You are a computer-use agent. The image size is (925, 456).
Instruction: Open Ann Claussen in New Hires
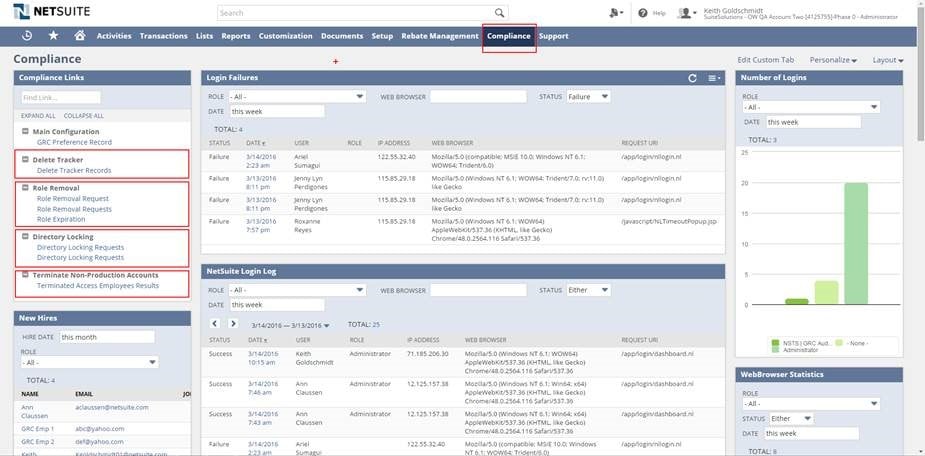click(x=35, y=411)
